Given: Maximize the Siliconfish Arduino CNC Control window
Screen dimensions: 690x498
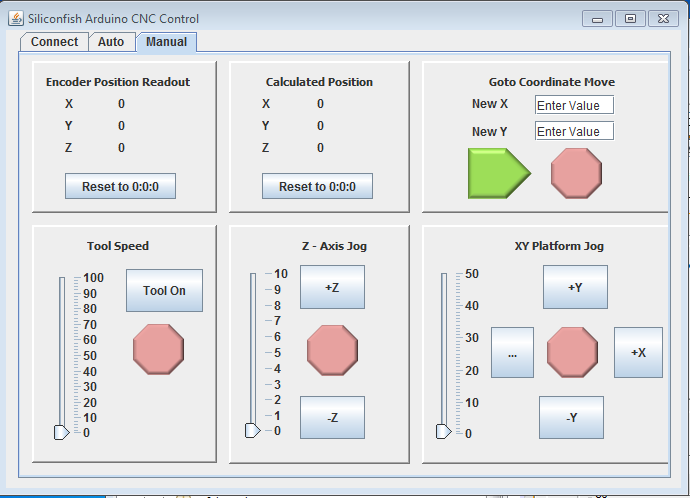Looking at the screenshot, I should click(x=631, y=19).
